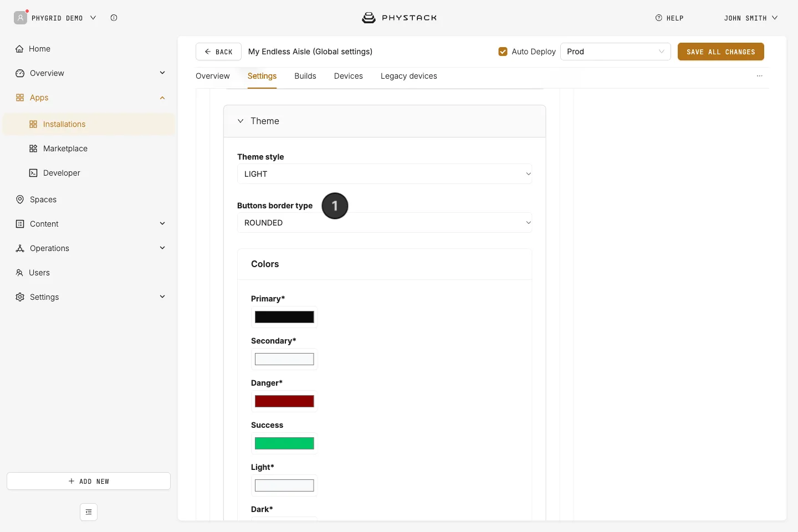The height and width of the screenshot is (532, 798).
Task: Open the Prod environment dropdown
Action: [616, 52]
